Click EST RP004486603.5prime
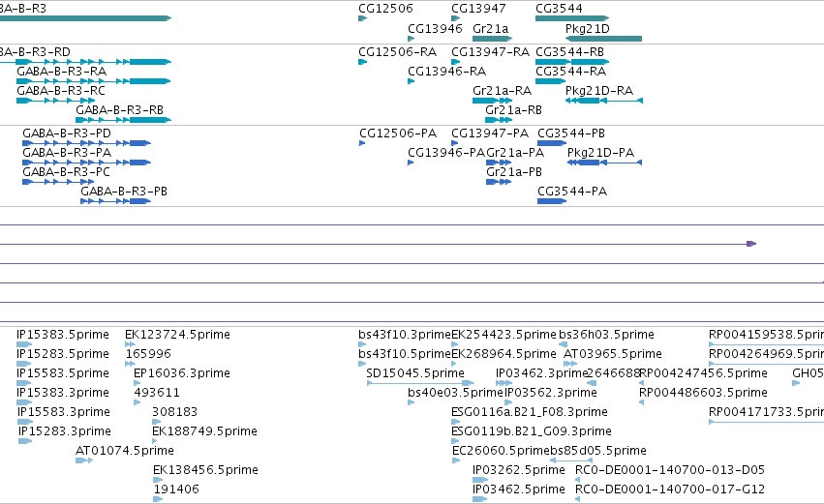824x504 pixels. tap(703, 393)
